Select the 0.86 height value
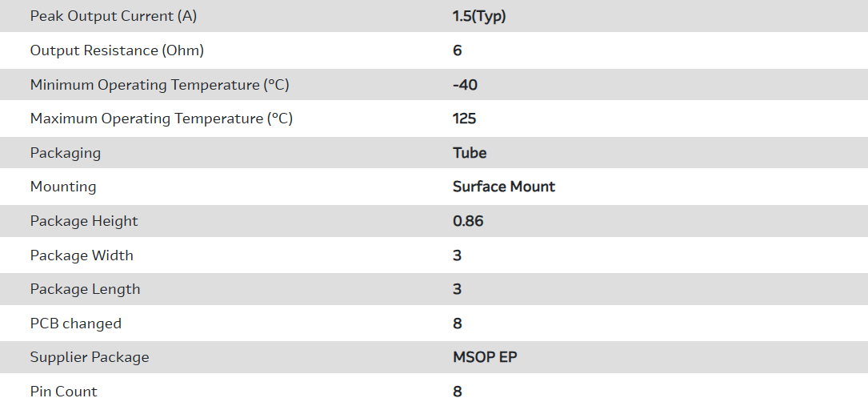The height and width of the screenshot is (406, 868). (x=468, y=221)
